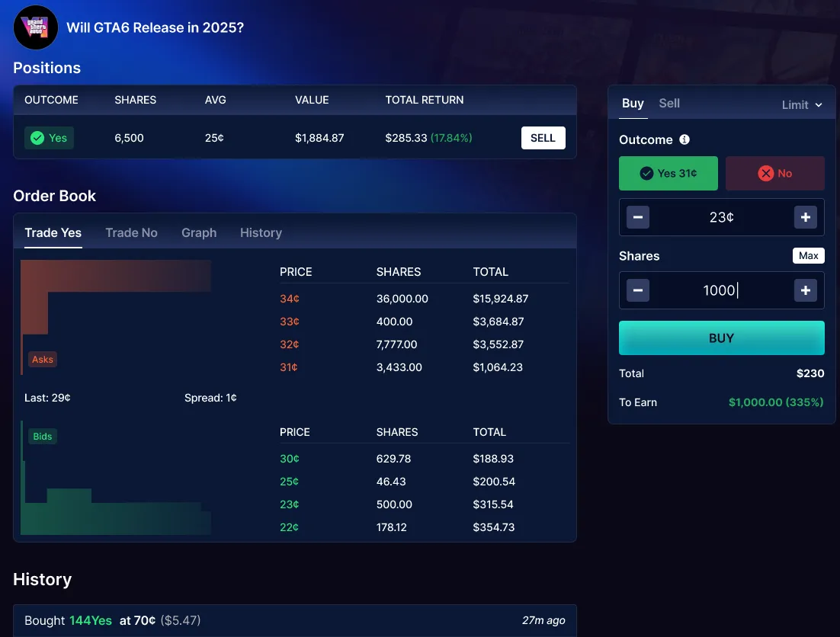Select the 25¢ bid price
Screen dimensions: 840x637
click(x=290, y=482)
